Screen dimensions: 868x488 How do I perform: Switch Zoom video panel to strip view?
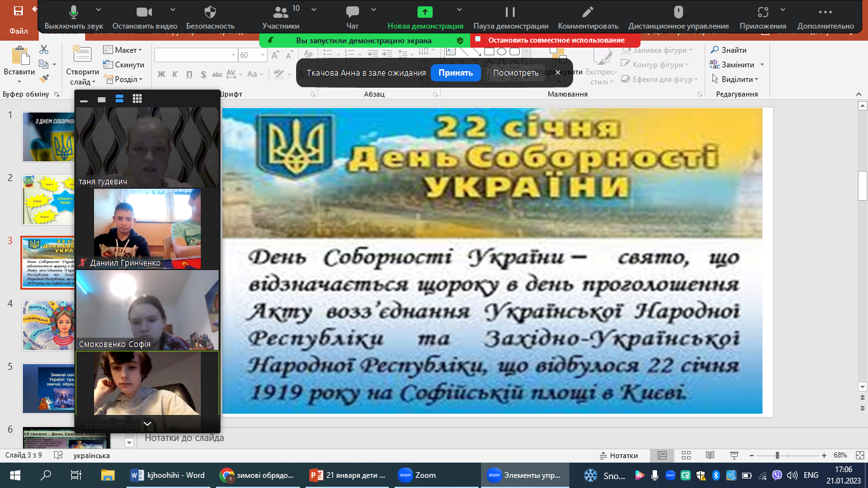coord(119,99)
